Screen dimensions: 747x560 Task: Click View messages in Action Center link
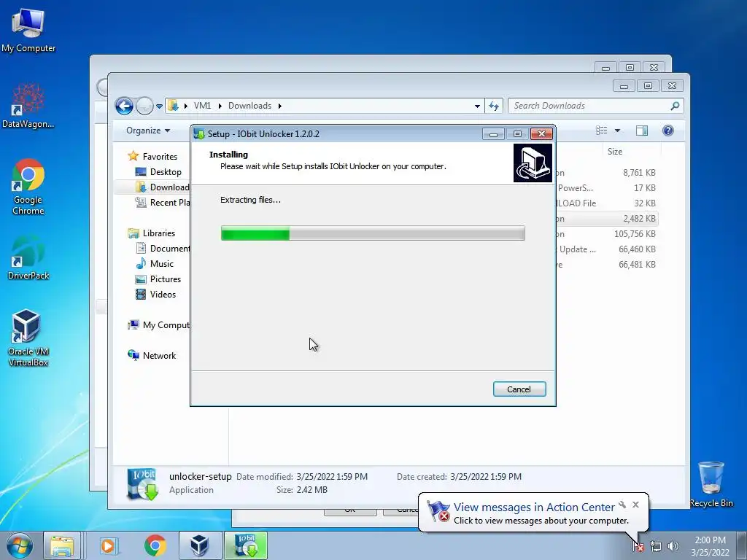coord(533,507)
